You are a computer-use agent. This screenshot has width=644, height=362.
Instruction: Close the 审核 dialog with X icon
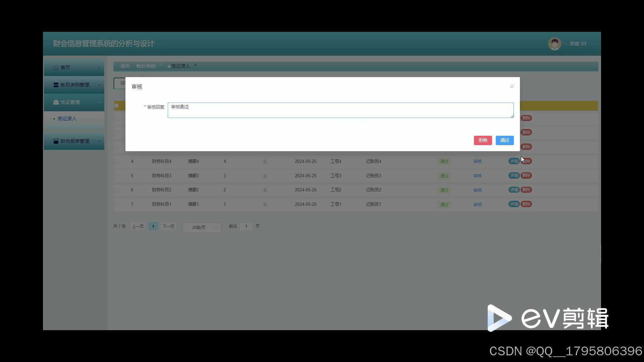tap(512, 86)
